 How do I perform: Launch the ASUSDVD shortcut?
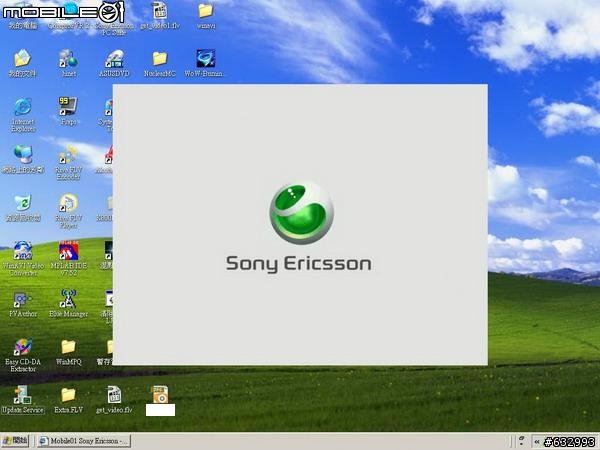[x=114, y=63]
